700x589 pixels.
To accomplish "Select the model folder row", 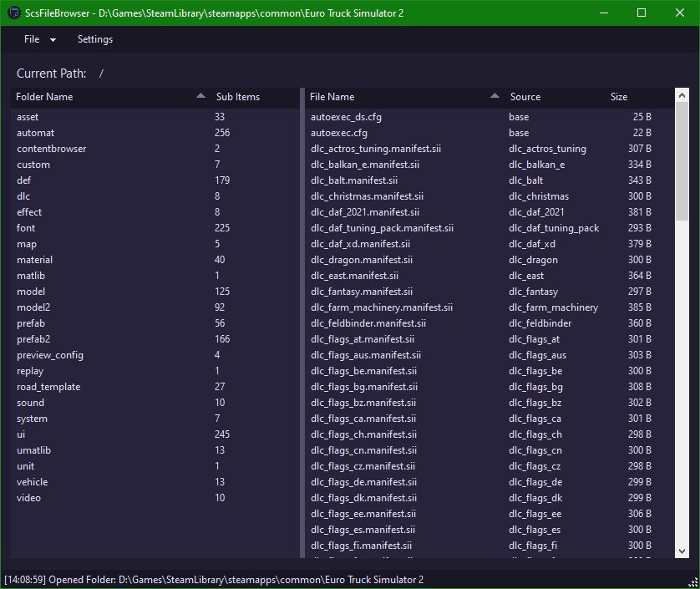I will pyautogui.click(x=155, y=292).
